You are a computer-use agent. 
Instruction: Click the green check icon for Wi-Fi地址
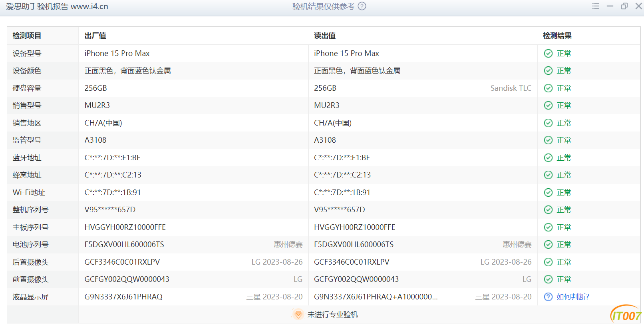[x=549, y=193]
